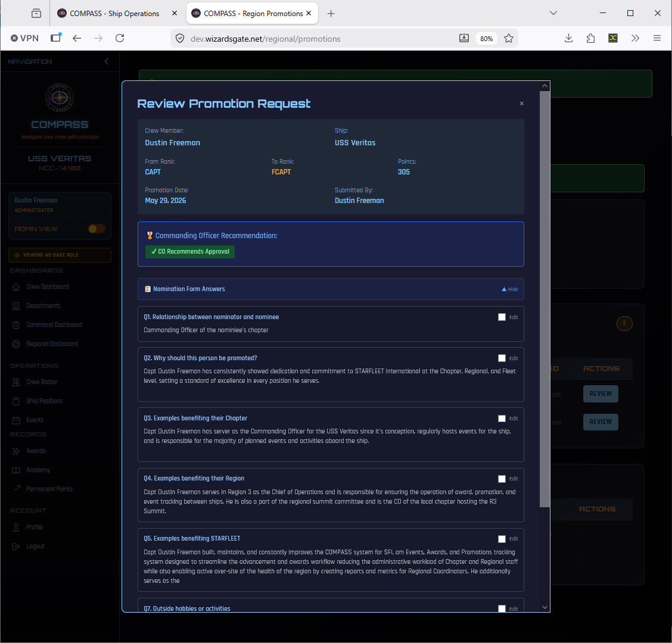
Task: Open the Awards icon in sidebar
Action: tap(16, 451)
